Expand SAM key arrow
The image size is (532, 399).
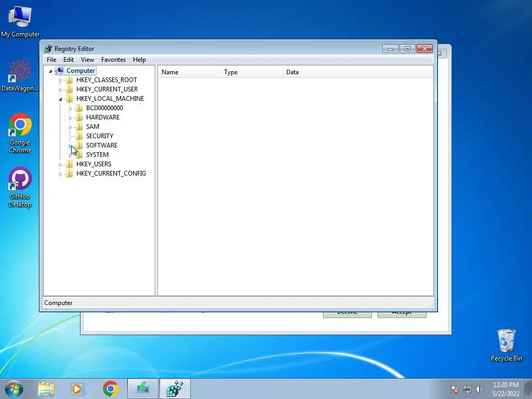(70, 127)
